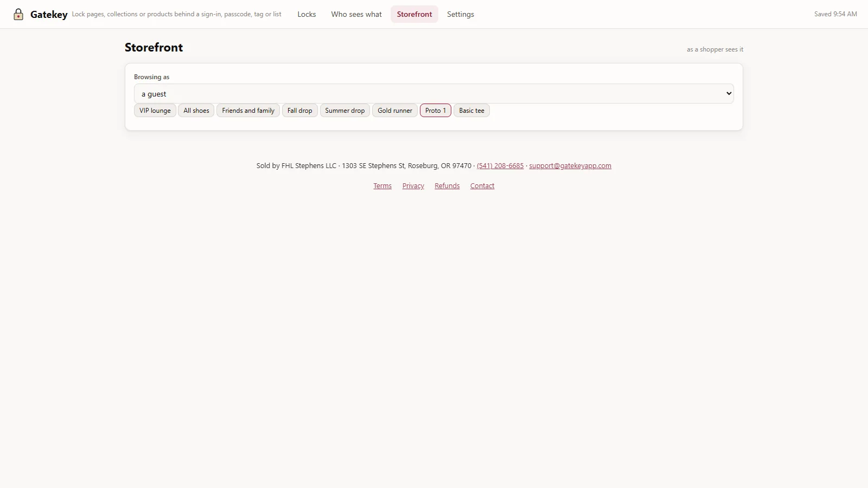
Task: Click the 'Sold by FHL Stephens LLC' text
Action: pos(296,166)
